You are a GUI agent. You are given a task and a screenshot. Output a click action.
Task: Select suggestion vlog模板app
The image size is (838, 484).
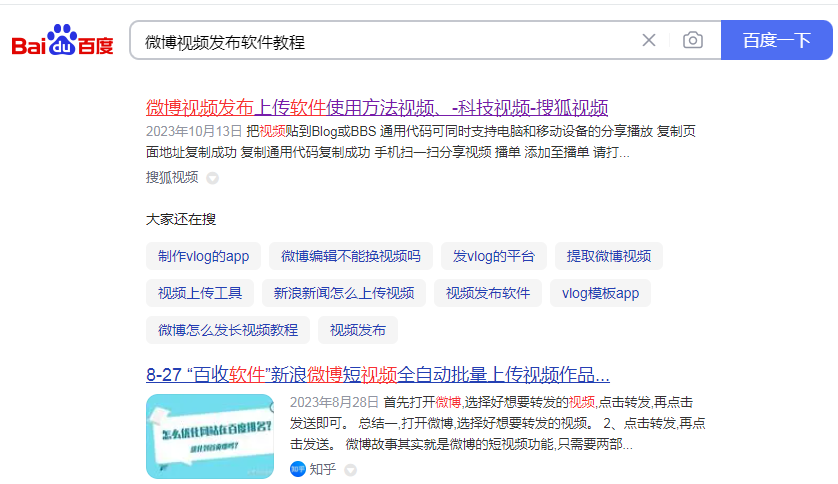click(600, 293)
